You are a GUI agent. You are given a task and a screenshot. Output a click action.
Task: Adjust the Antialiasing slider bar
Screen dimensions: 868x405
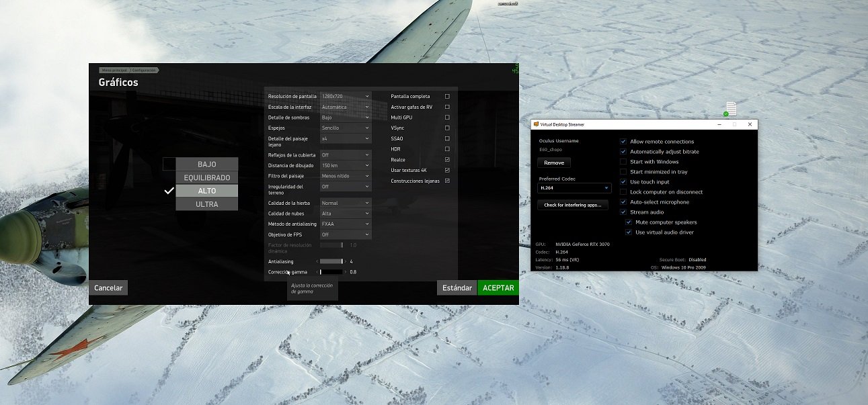coord(331,261)
